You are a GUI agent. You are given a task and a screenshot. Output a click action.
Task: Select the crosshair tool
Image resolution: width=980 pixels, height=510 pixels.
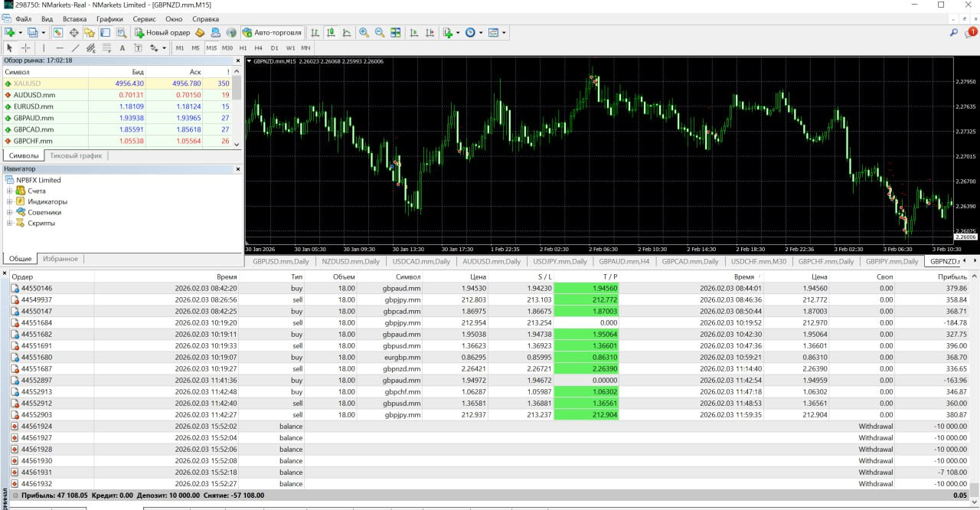pyautogui.click(x=25, y=48)
